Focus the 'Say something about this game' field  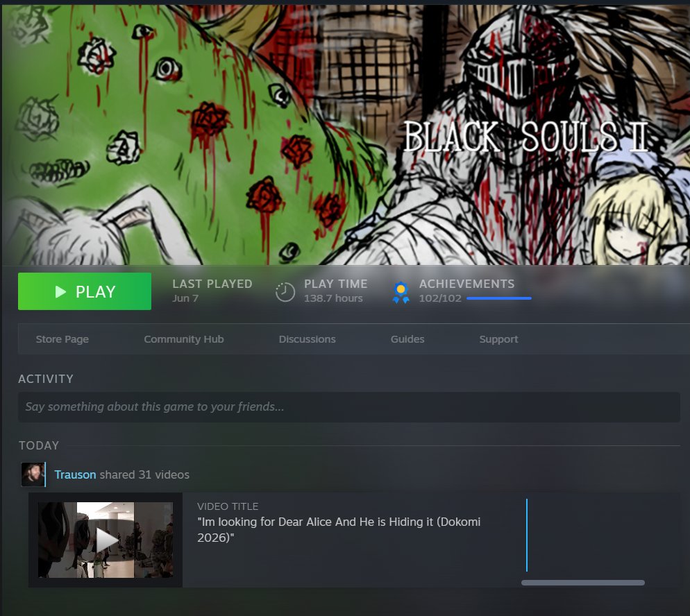click(349, 407)
